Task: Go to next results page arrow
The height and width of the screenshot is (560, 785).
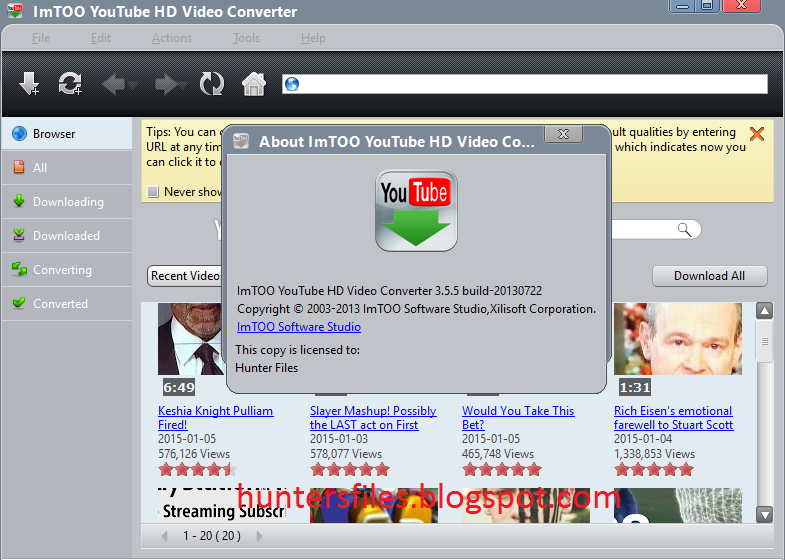Action: pos(259,536)
